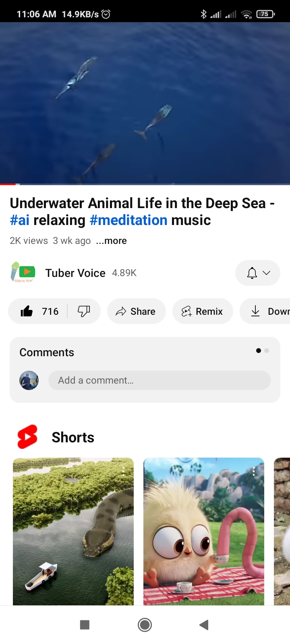Share this video using Share button
Viewport: 290px width, 644px height.
click(136, 311)
